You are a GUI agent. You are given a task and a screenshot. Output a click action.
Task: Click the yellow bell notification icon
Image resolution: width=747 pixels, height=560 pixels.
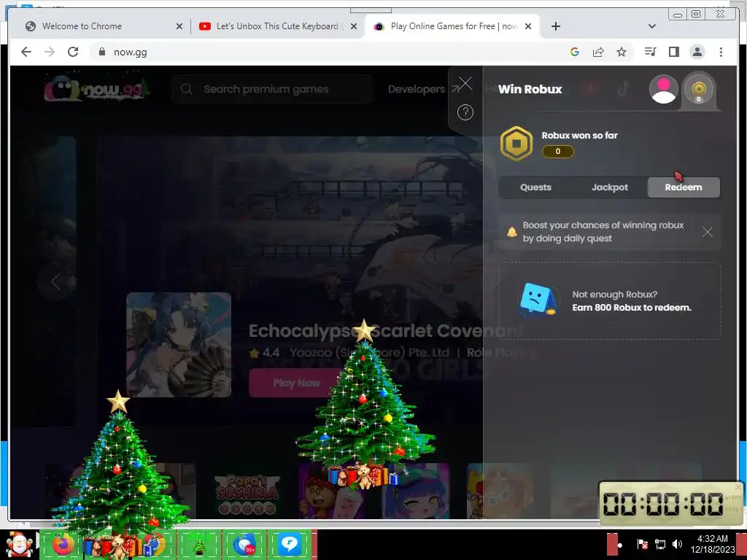[511, 232]
